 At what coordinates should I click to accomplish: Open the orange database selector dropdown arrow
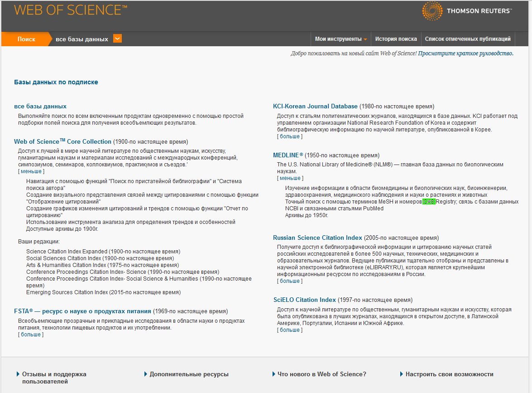click(117, 39)
